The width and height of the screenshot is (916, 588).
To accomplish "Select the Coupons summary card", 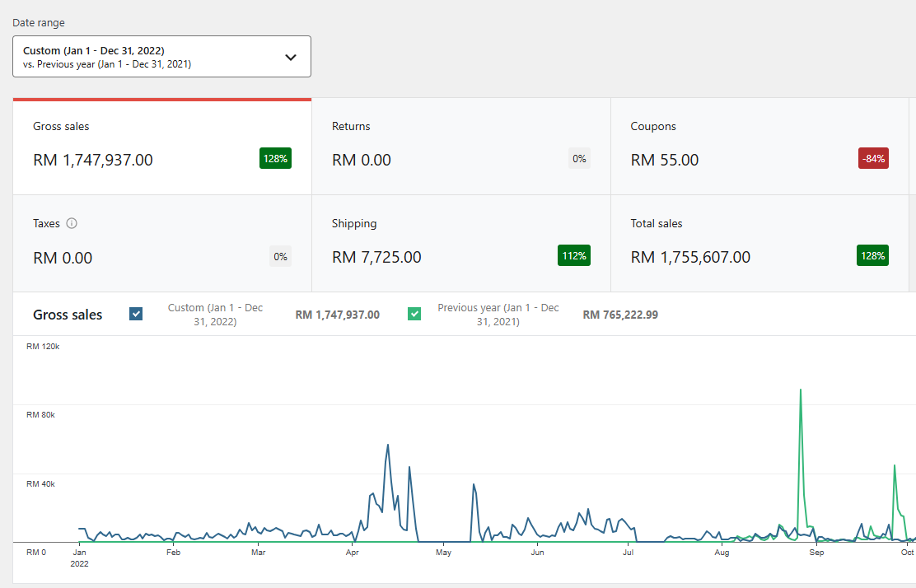I will [x=759, y=147].
